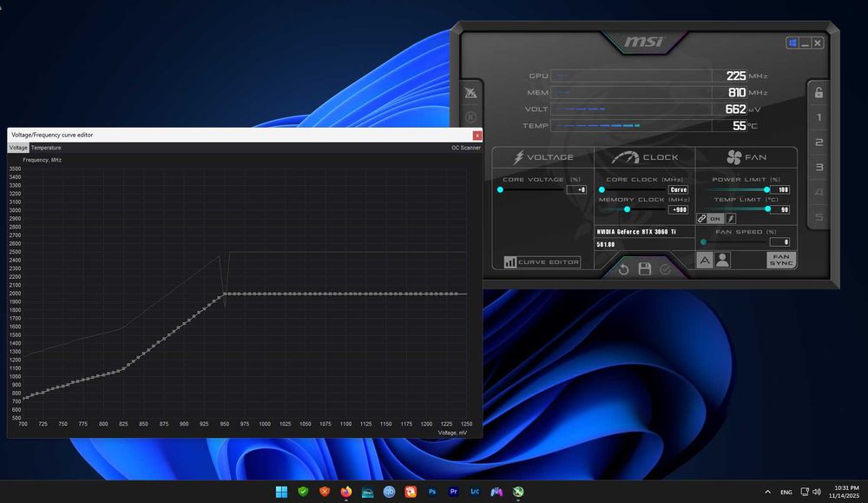Open the Disney+ taskbar icon
Image resolution: width=868 pixels, height=503 pixels.
[x=367, y=492]
